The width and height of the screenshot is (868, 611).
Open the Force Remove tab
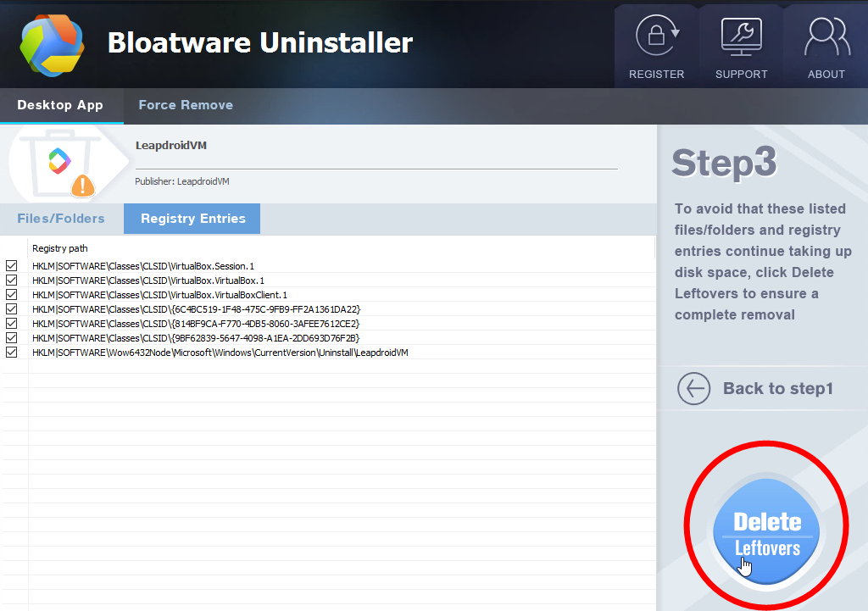[186, 105]
